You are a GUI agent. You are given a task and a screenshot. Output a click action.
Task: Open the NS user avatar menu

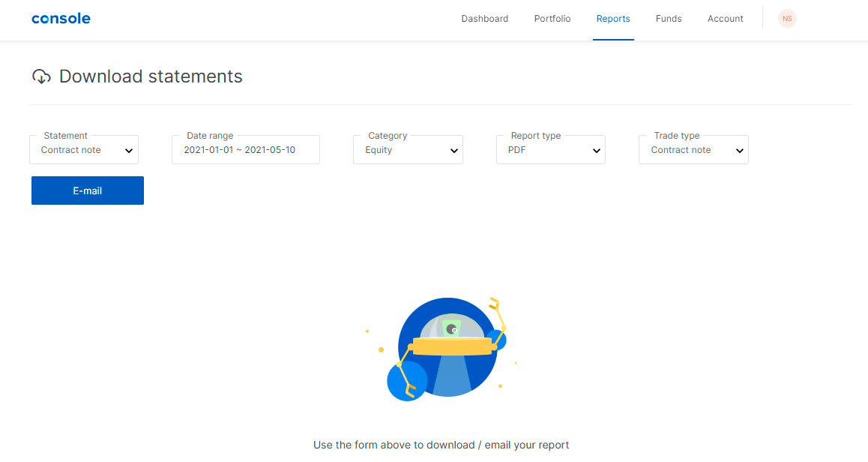(786, 18)
